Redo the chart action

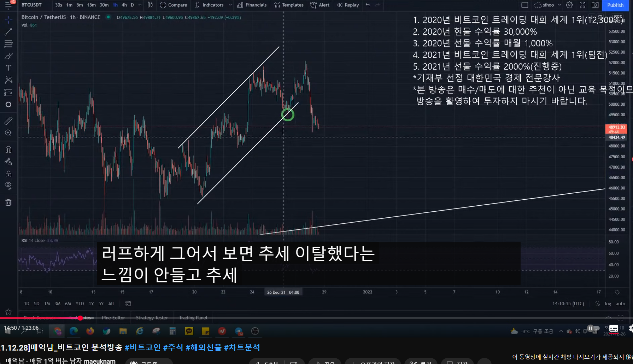click(377, 5)
